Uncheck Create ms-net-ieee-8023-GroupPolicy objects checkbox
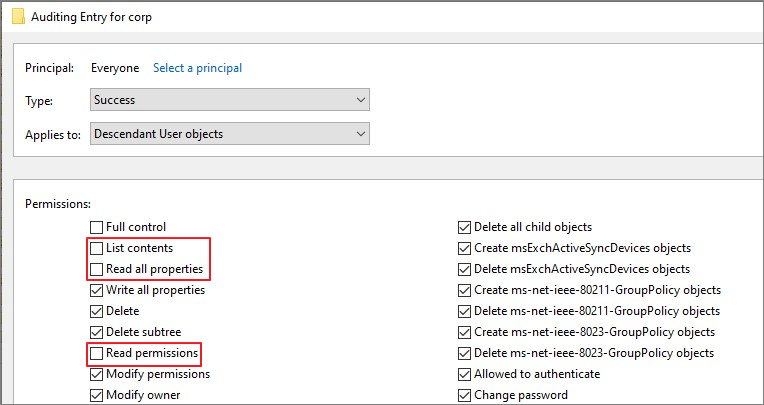 click(x=464, y=332)
